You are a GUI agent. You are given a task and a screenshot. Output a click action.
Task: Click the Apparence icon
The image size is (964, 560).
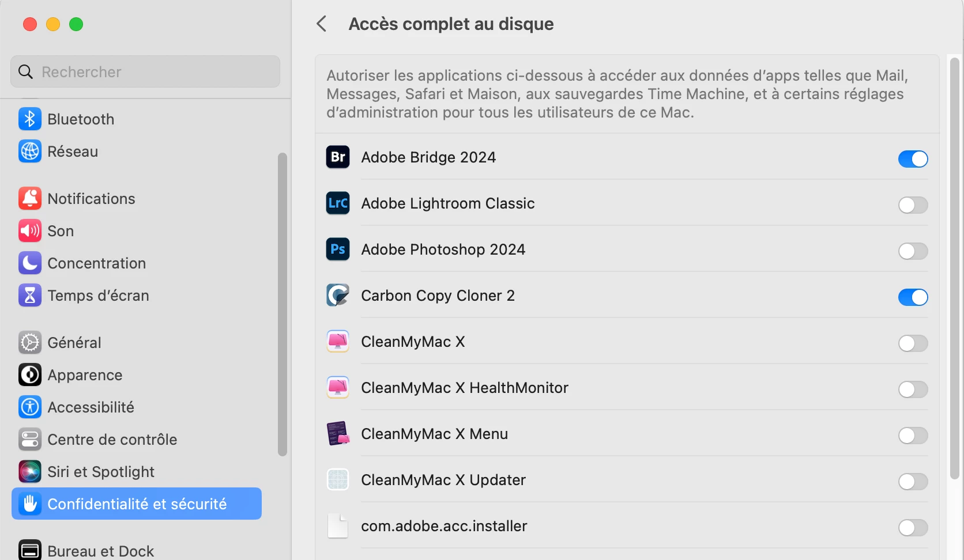coord(30,375)
